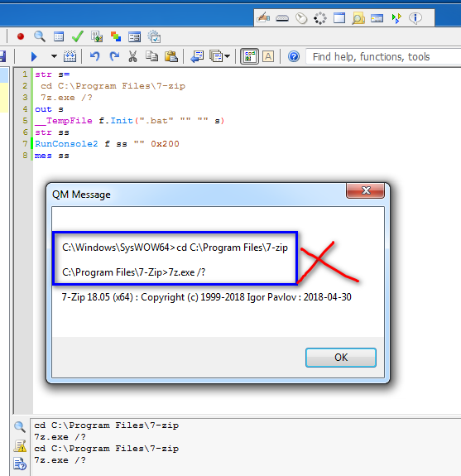Click the floating toolbar info balloon icon
This screenshot has height=476, width=461.
(415, 18)
